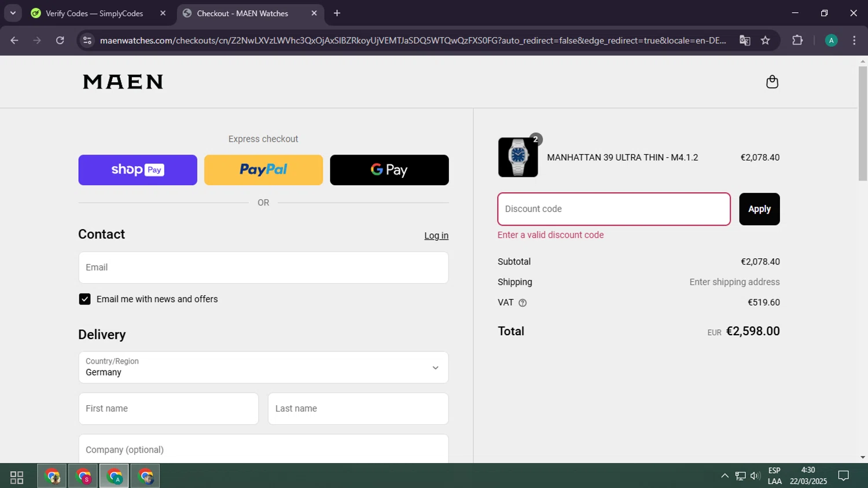Click the Enter shipping address text
868x488 pixels.
point(734,282)
